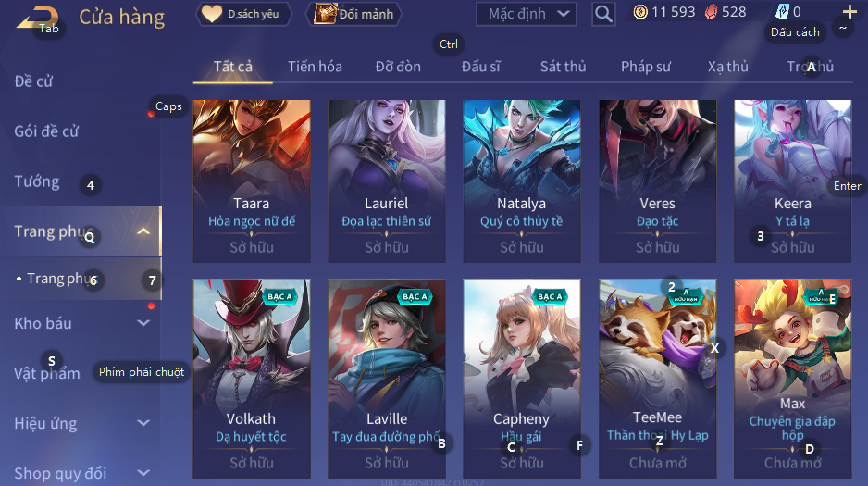This screenshot has width=868, height=486.
Task: Switch to the Sát thủ tab
Action: pos(563,67)
